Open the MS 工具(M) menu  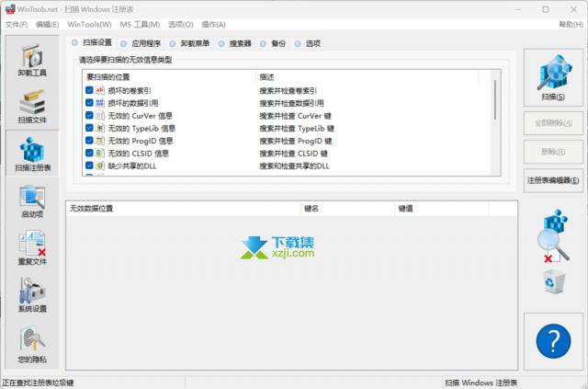pyautogui.click(x=140, y=25)
